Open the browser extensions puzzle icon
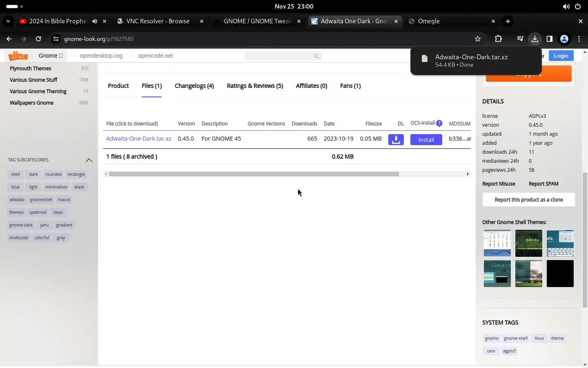Viewport: 588px width, 368px height. [498, 39]
